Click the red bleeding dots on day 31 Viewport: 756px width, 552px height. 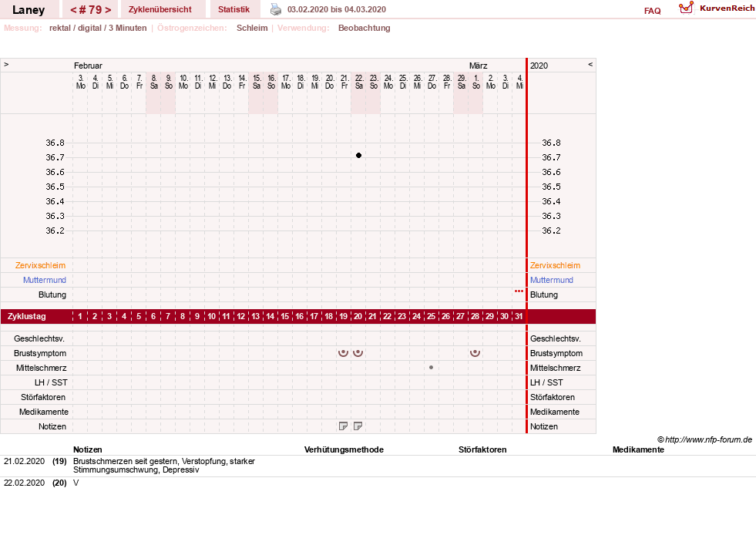[x=519, y=291]
